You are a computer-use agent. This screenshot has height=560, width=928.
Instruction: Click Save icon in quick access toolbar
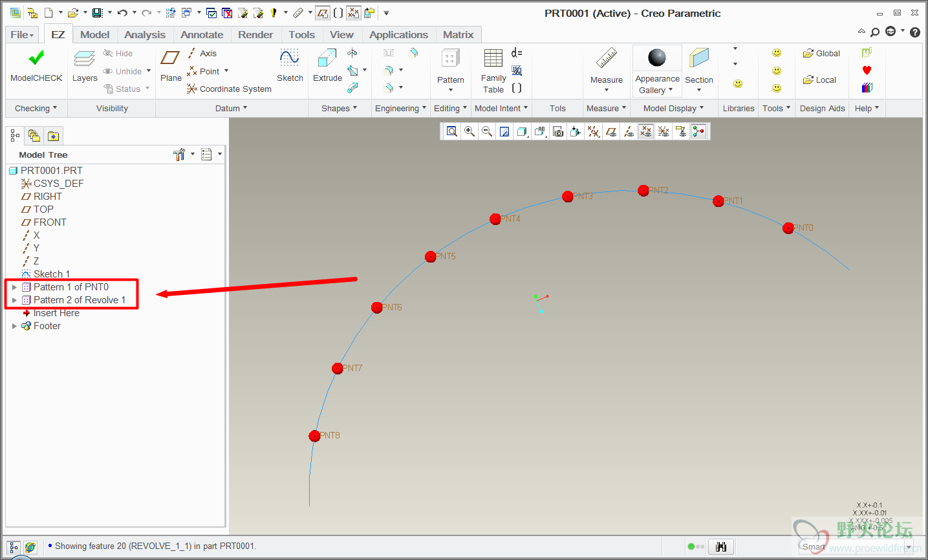pyautogui.click(x=97, y=13)
